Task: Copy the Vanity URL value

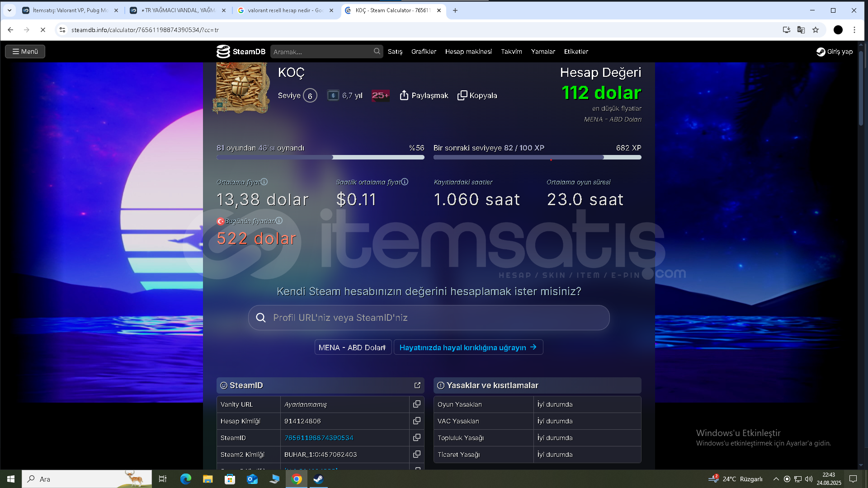Action: click(x=416, y=404)
